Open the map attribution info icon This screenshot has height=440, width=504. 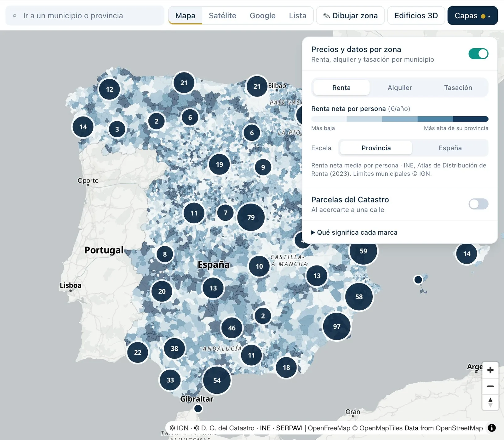point(492,428)
